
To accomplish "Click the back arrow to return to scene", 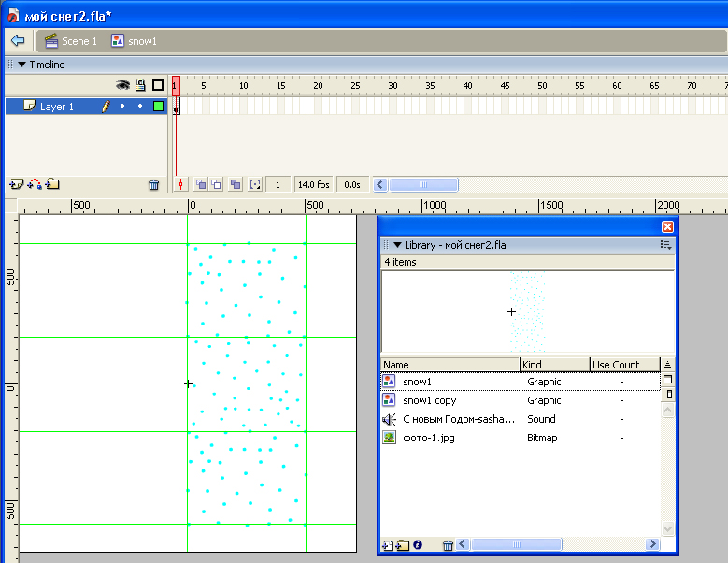I will [17, 41].
